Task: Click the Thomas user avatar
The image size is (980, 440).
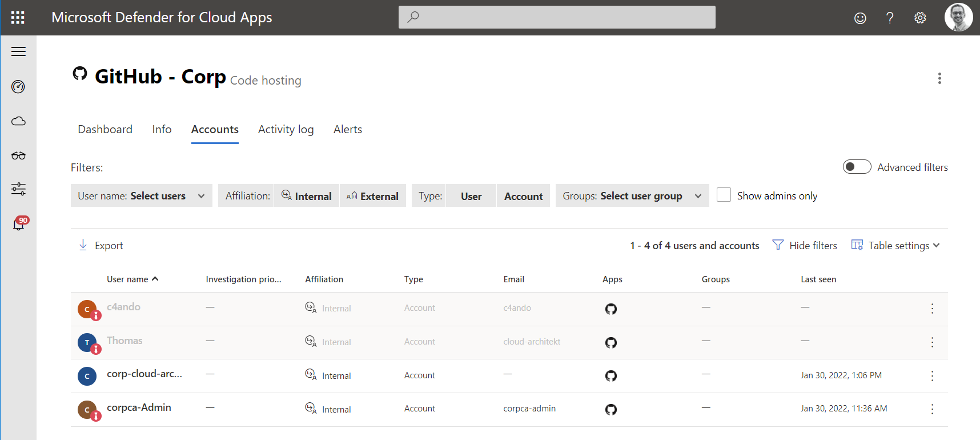Action: click(87, 343)
